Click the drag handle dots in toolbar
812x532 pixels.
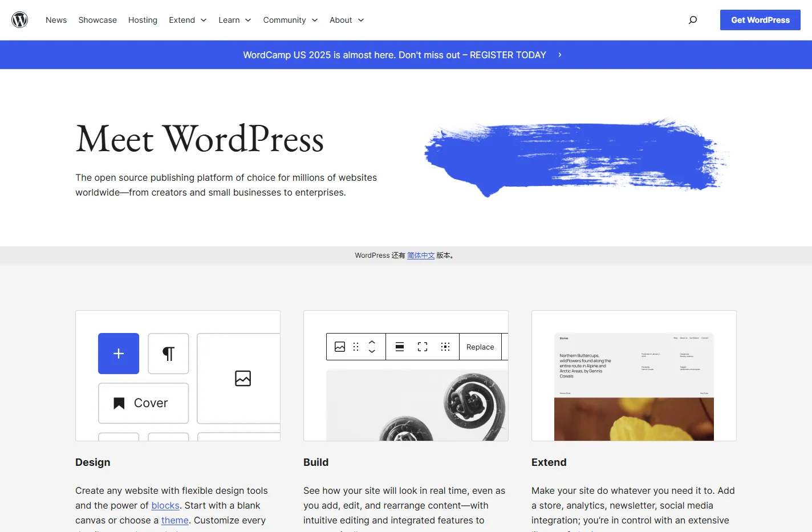pyautogui.click(x=356, y=347)
